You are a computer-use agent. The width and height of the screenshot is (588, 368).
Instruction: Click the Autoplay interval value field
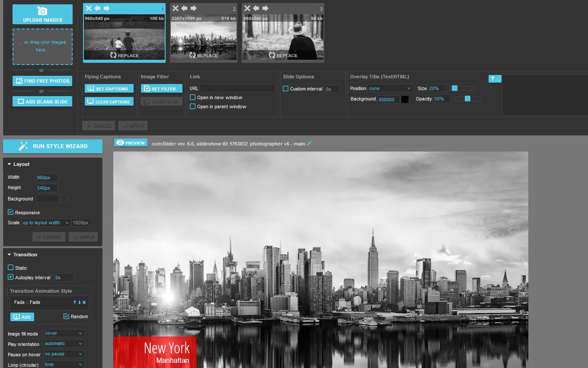(64, 278)
